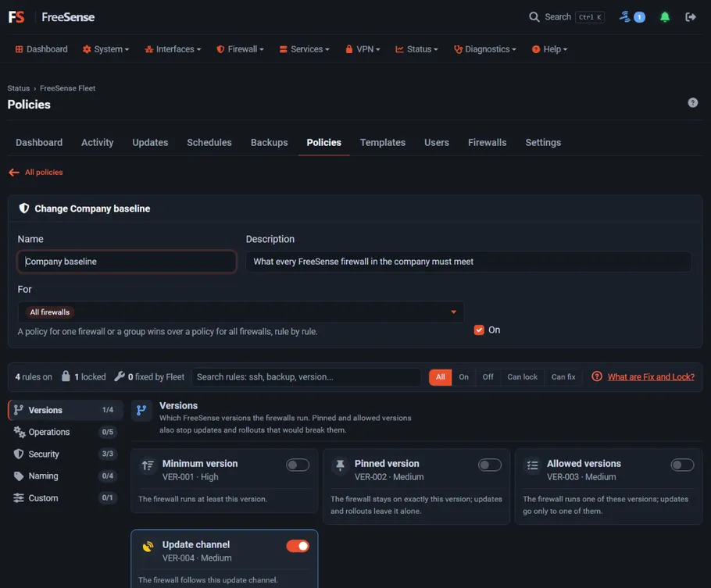This screenshot has height=588, width=711.
Task: Uncheck the policy On checkbox
Action: click(x=479, y=330)
